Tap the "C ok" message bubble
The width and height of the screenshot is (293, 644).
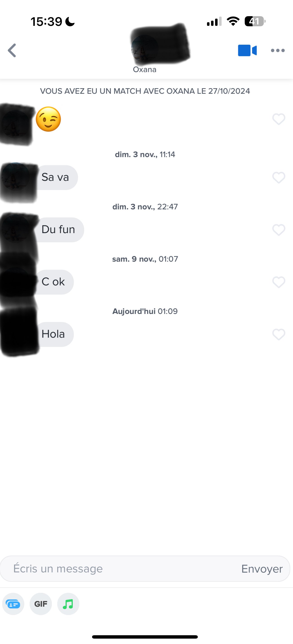[55, 282]
